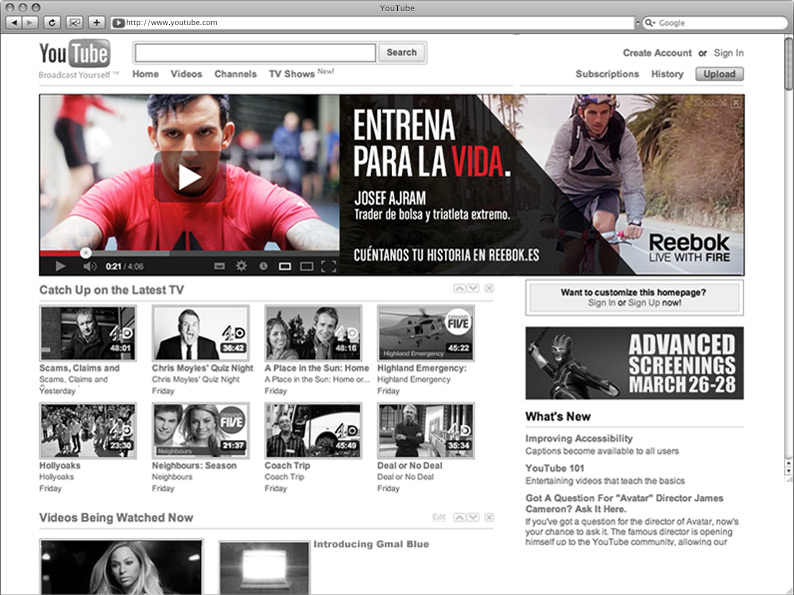This screenshot has height=595, width=794.
Task: Seek along the grey video progress bar
Action: tap(189, 253)
